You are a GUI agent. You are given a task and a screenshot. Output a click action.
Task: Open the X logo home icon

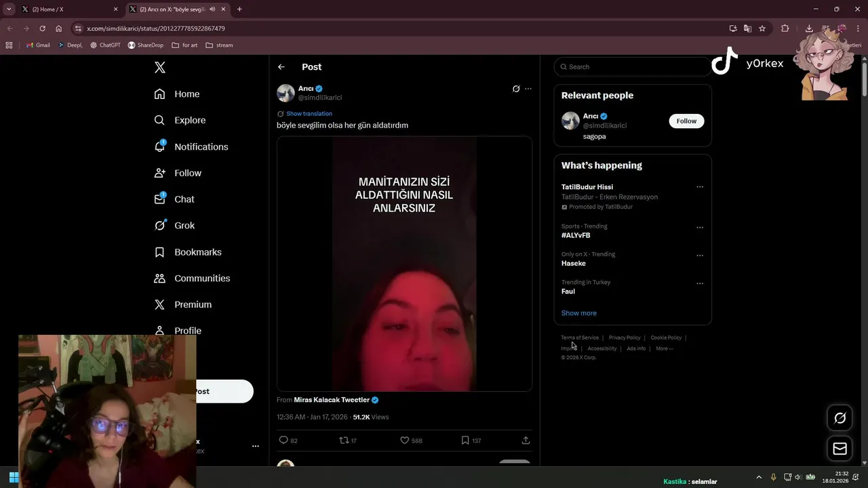click(x=159, y=67)
